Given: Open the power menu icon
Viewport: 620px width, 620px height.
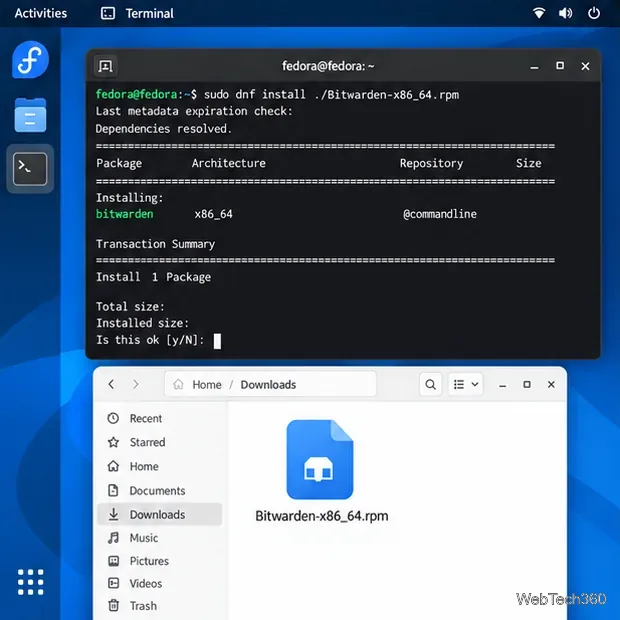Looking at the screenshot, I should 594,13.
